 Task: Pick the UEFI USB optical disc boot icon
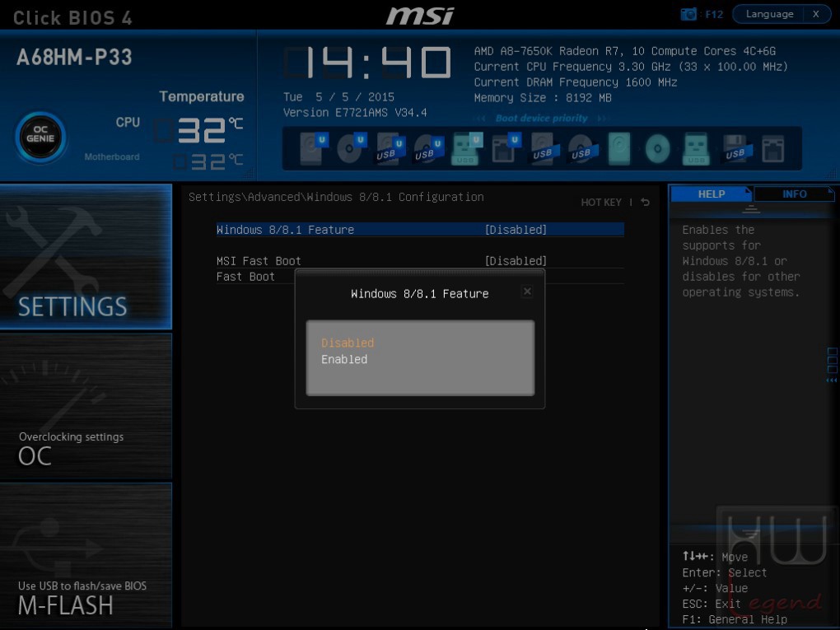point(428,148)
